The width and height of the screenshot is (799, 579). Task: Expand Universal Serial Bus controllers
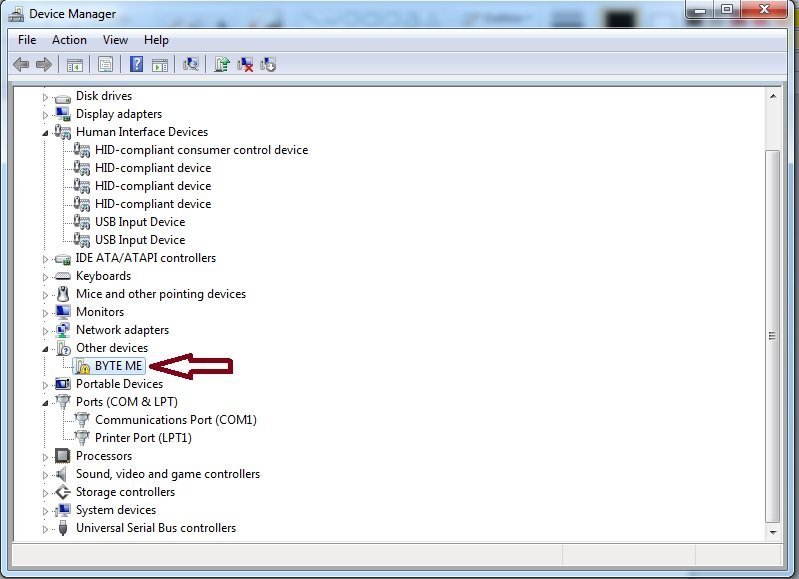(x=45, y=529)
